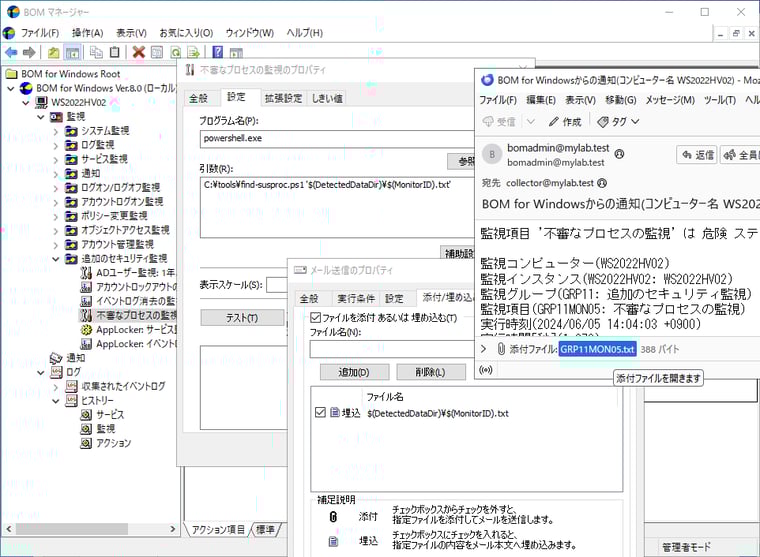The height and width of the screenshot is (557, 760).
Task: Open the メッセージ(M) menu in mail window
Action: click(670, 100)
